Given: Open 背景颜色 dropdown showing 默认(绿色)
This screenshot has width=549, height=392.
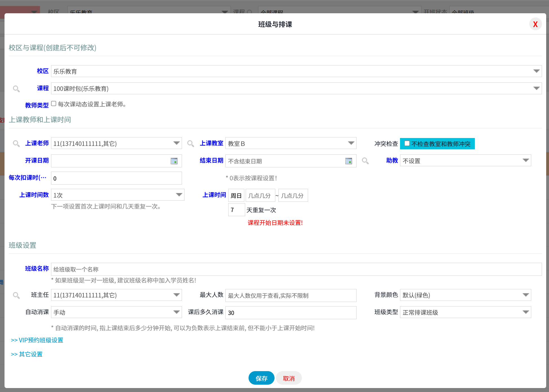Looking at the screenshot, I should pos(465,295).
